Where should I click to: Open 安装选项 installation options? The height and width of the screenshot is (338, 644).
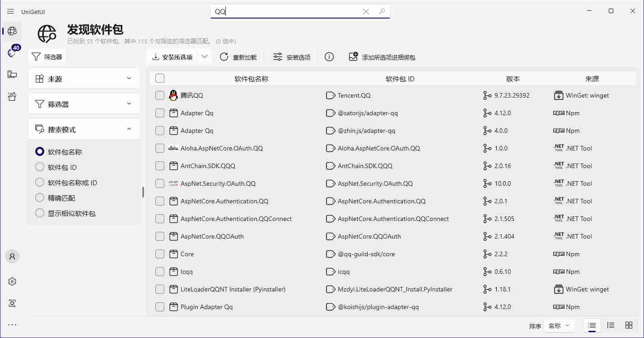coord(292,57)
